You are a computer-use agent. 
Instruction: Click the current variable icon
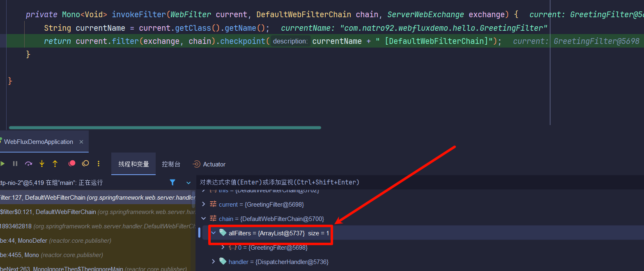(213, 204)
